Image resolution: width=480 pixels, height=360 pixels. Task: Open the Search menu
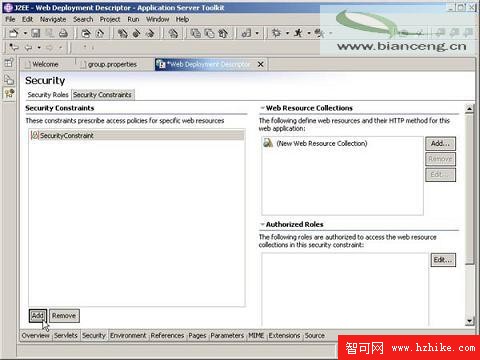(x=83, y=19)
